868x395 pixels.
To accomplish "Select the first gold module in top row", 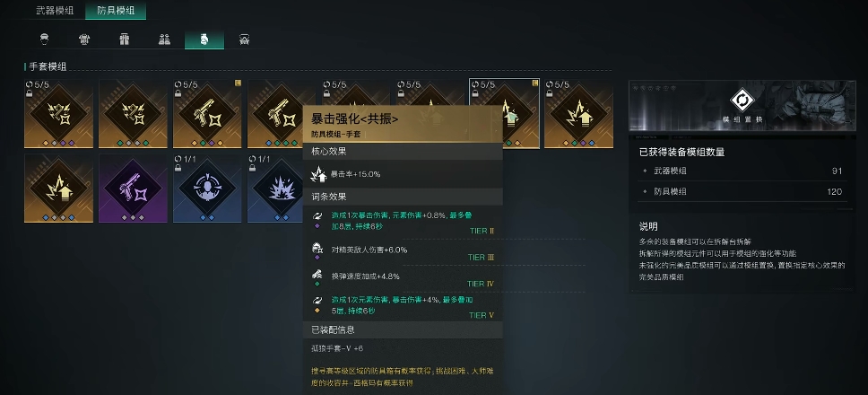I will tap(58, 114).
